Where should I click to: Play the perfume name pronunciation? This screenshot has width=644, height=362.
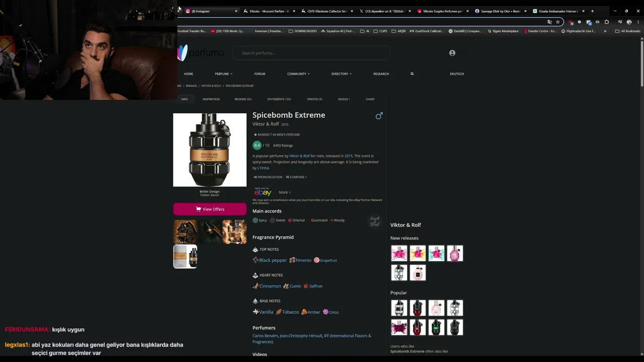click(268, 177)
